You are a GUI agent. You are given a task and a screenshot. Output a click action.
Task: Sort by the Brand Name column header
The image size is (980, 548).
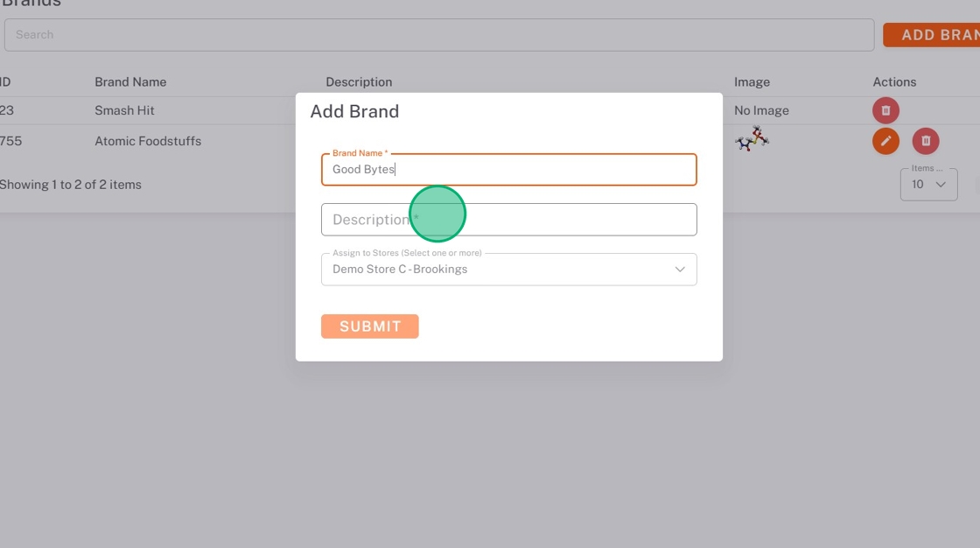coord(130,82)
